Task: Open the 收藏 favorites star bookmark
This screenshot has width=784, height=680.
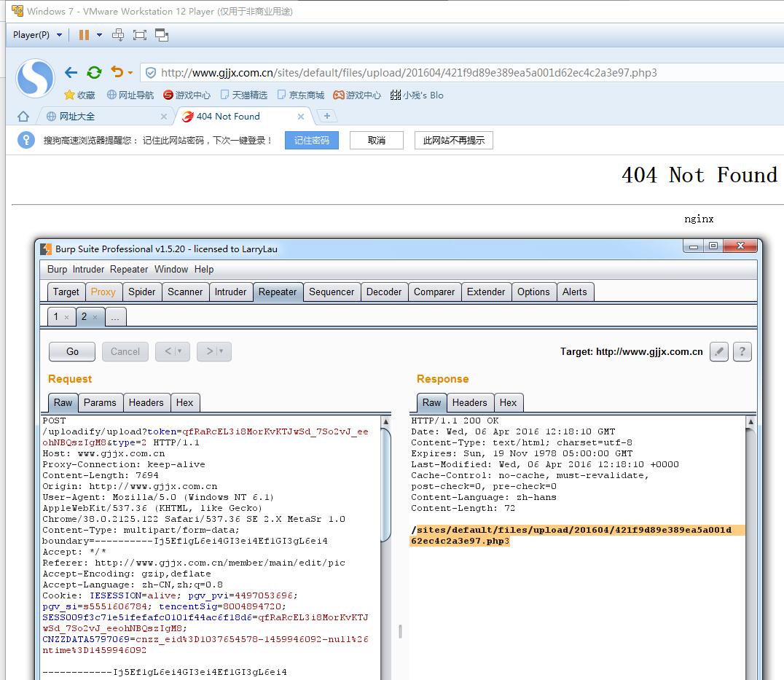Action: [x=79, y=95]
